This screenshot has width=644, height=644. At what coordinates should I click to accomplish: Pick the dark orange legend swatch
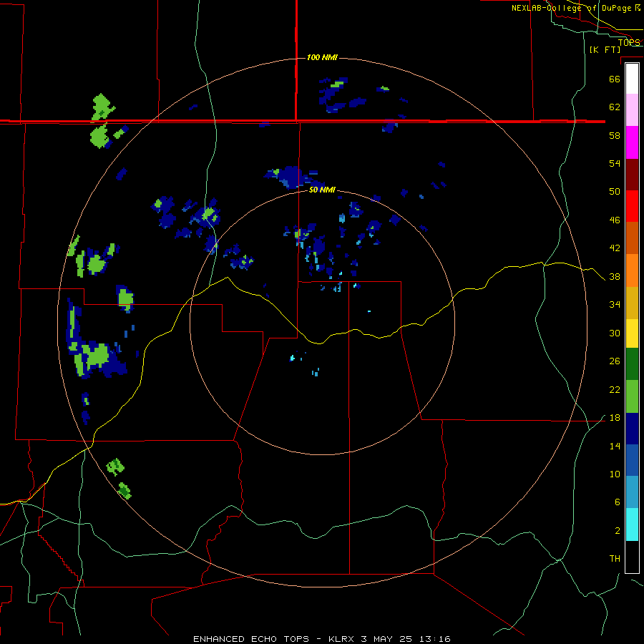632,238
